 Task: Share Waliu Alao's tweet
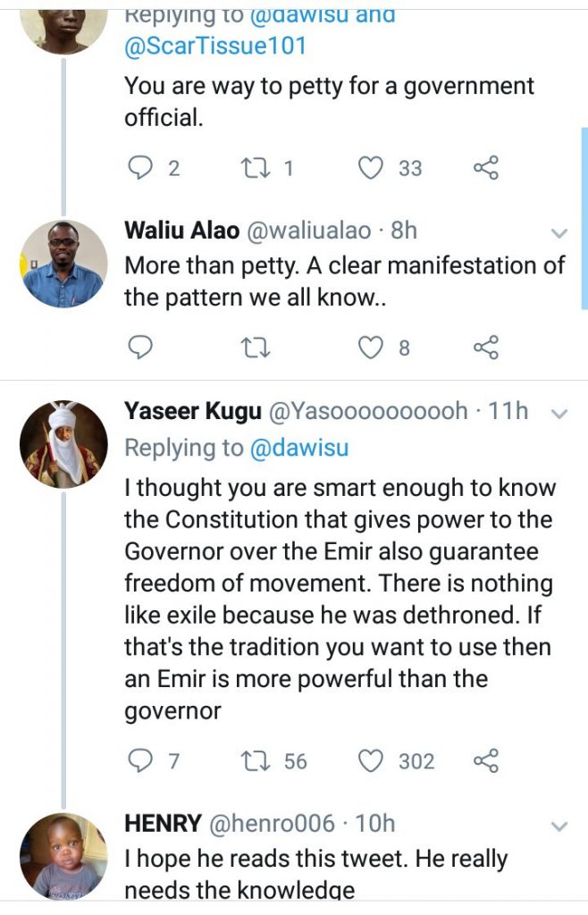(x=485, y=347)
